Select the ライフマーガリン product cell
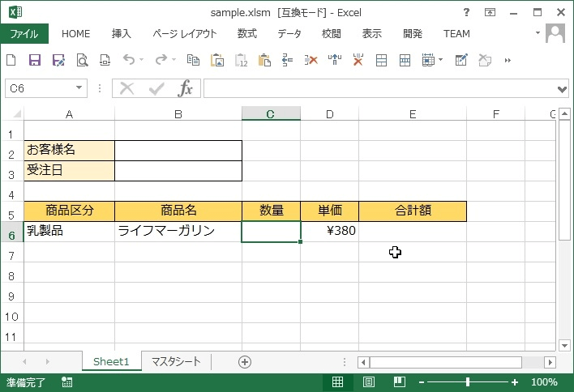This screenshot has width=574, height=392. (x=178, y=232)
